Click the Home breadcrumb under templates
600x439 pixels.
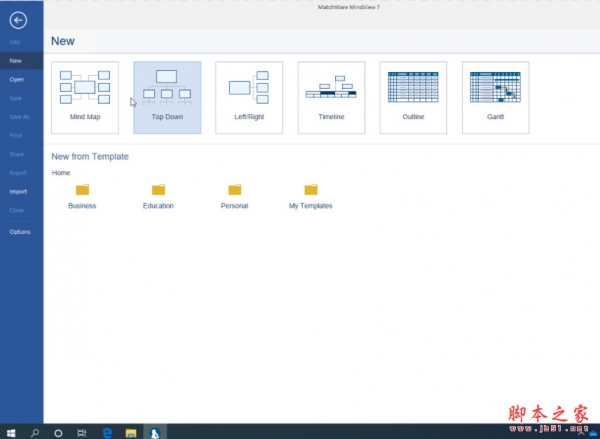pyautogui.click(x=61, y=173)
